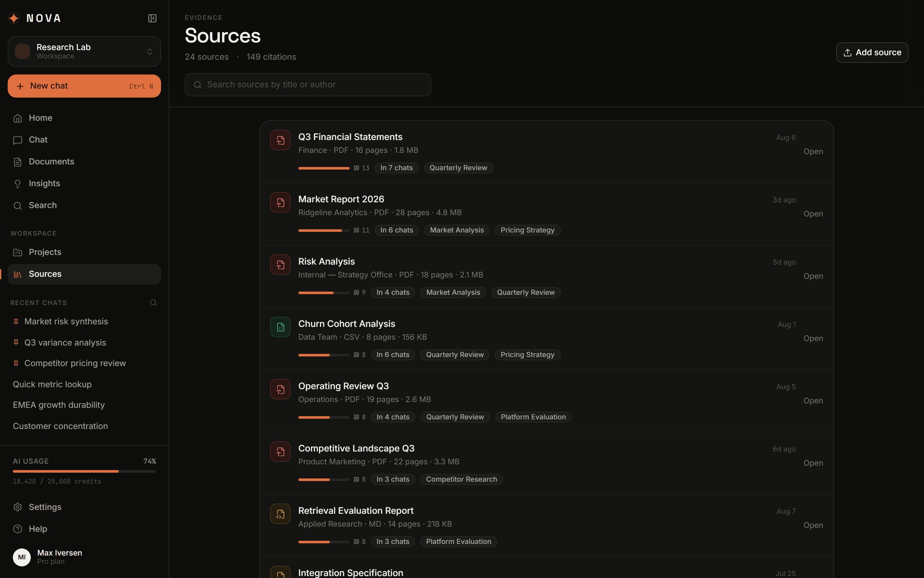Viewport: 924px width, 578px height.
Task: Open Market Report 2026 source
Action: coord(813,214)
